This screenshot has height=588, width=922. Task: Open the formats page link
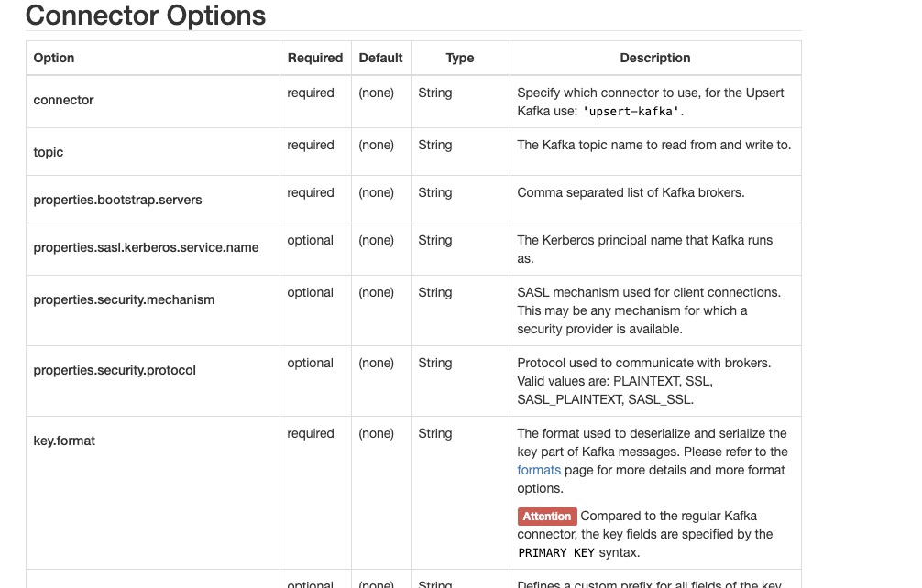(539, 470)
